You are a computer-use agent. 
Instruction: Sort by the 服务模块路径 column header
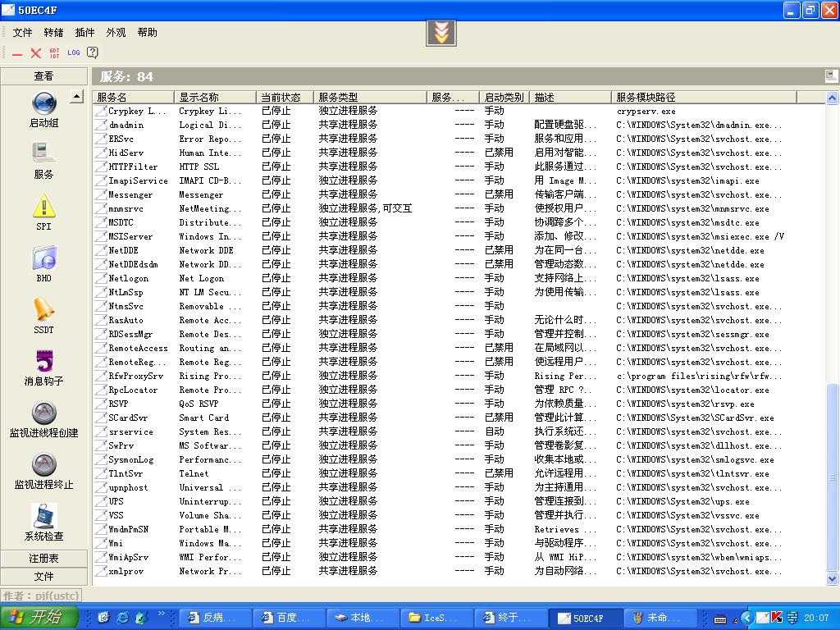[x=704, y=97]
